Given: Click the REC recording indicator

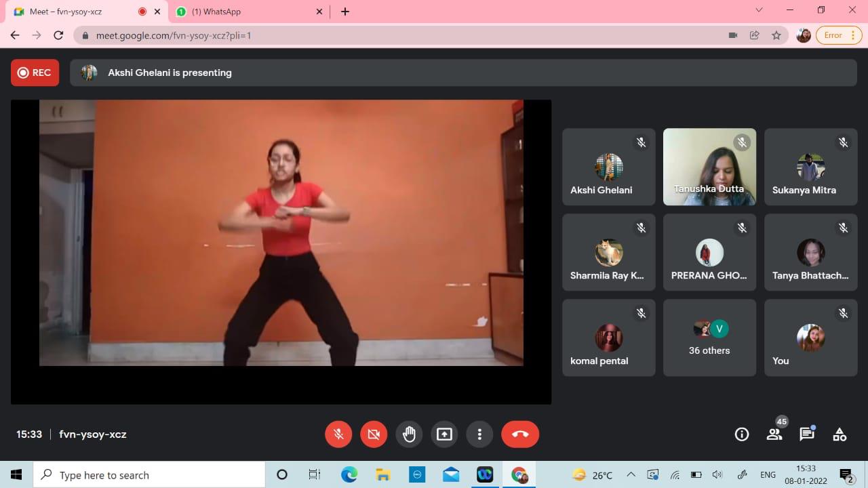Looking at the screenshot, I should coord(35,73).
